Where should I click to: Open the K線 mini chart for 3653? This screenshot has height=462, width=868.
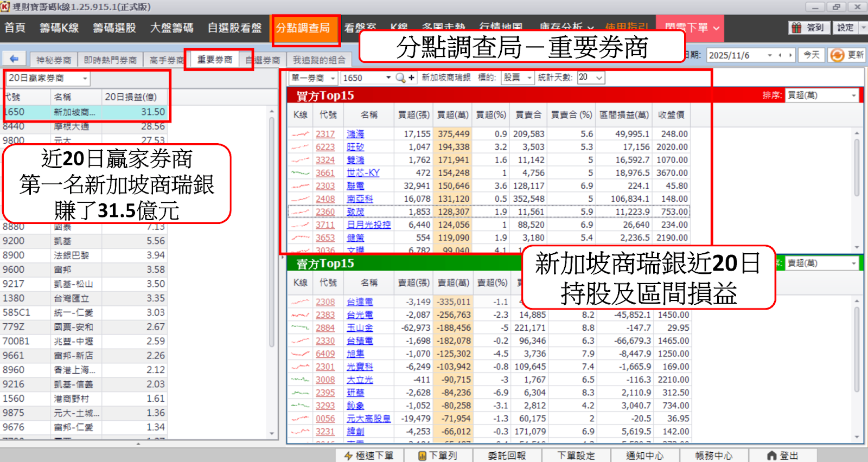300,238
